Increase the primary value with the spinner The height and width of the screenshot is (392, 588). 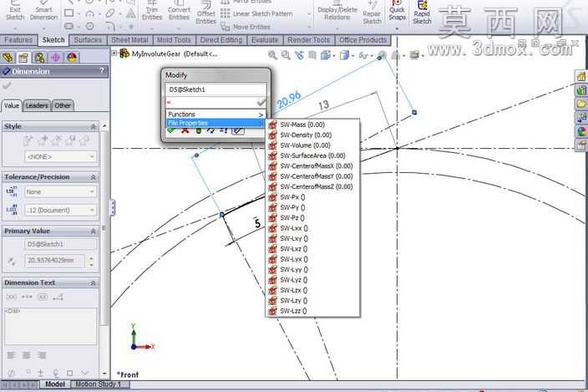click(x=92, y=257)
